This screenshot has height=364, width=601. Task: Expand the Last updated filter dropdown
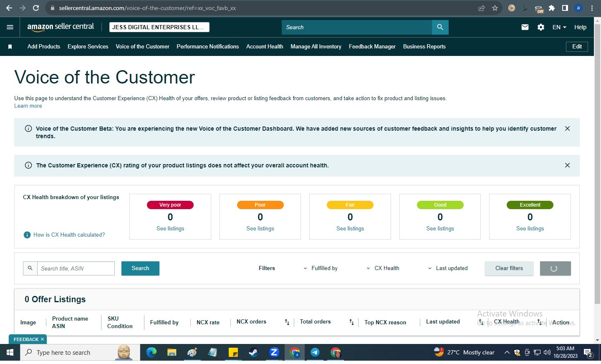click(448, 268)
